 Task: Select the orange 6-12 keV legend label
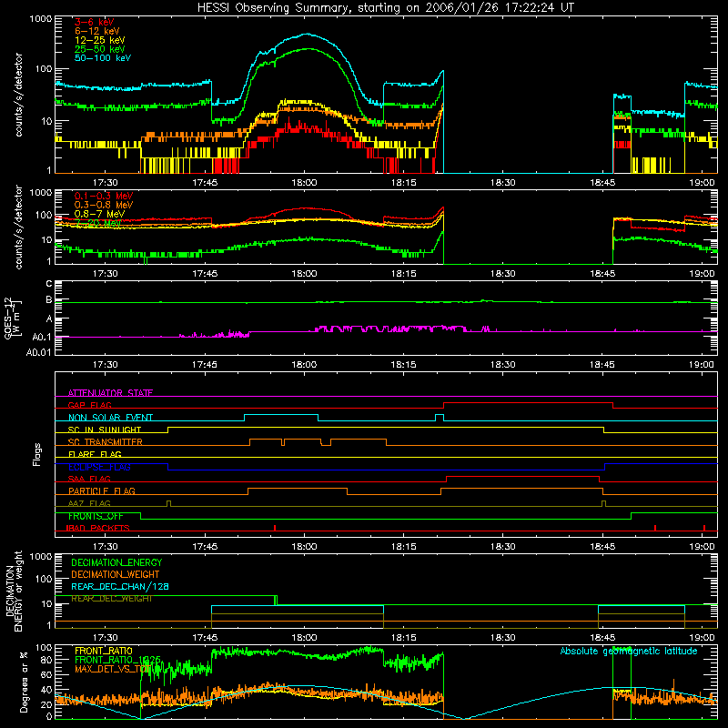click(x=97, y=31)
